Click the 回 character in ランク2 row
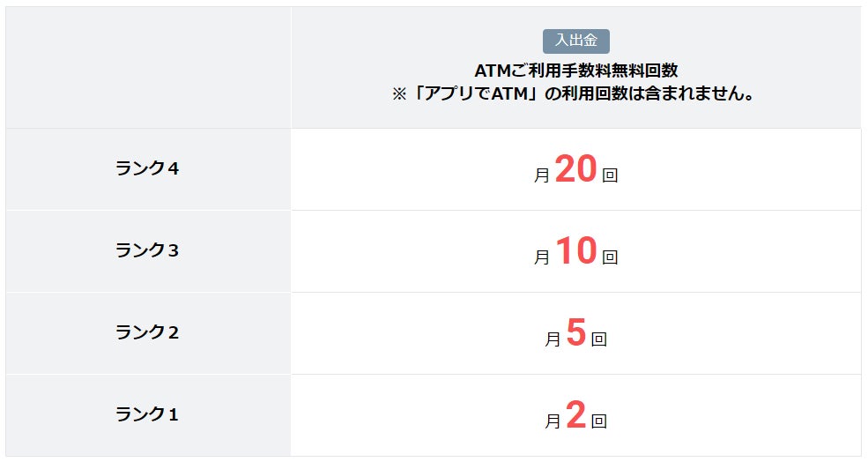The height and width of the screenshot is (462, 868). tap(599, 339)
